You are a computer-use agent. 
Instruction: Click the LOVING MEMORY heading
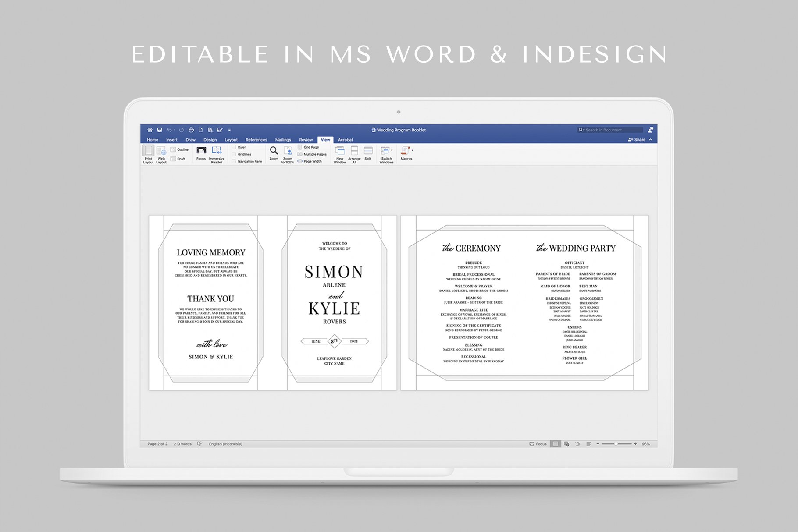211,252
